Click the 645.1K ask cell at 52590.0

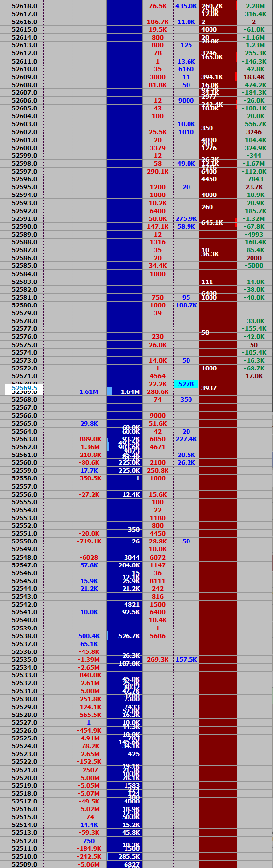212,223
